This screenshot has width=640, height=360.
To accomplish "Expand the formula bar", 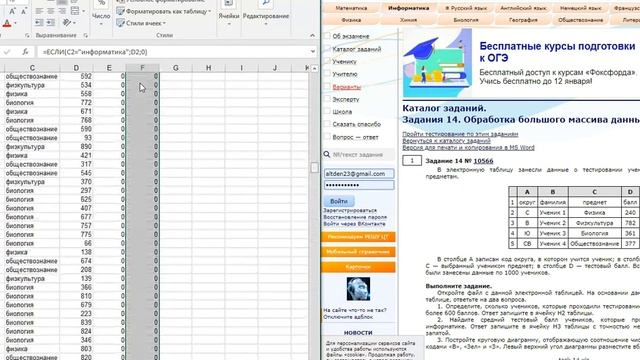I will [313, 51].
